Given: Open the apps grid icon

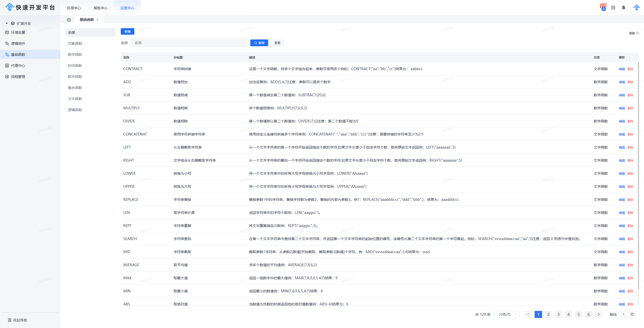Looking at the screenshot, I should tap(613, 8).
